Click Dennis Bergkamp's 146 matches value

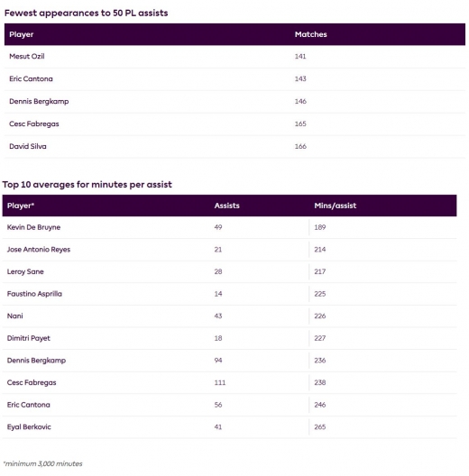click(300, 101)
